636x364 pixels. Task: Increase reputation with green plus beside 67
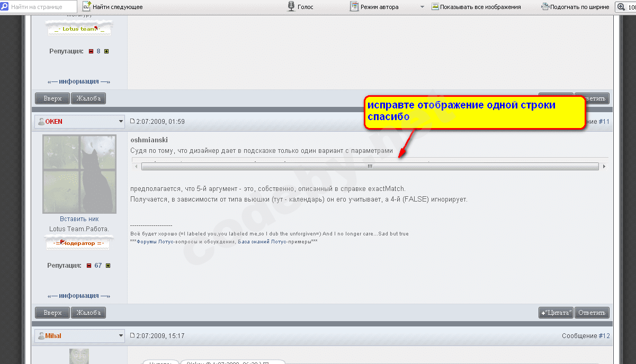click(108, 266)
